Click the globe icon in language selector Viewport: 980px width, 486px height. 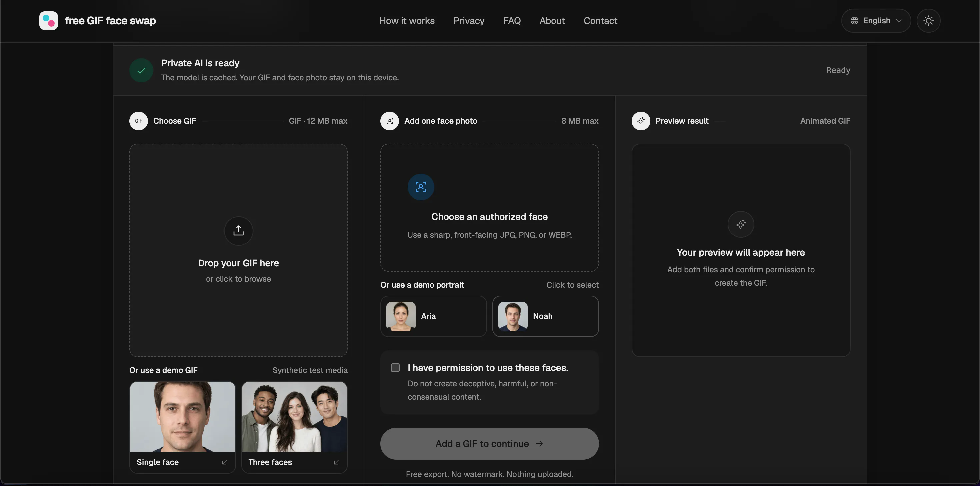tap(854, 21)
